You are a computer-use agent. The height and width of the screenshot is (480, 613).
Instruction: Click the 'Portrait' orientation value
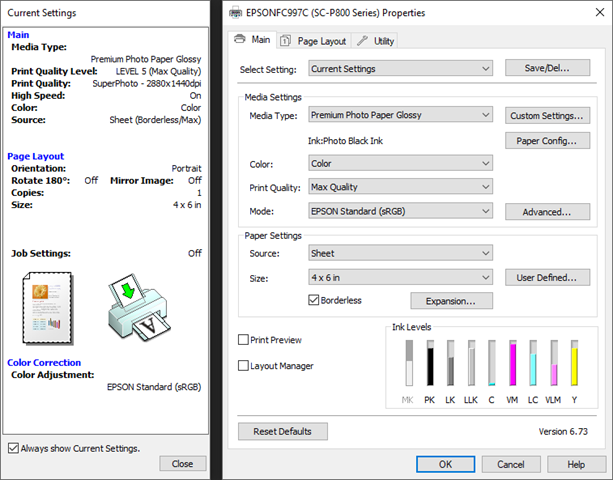[186, 168]
